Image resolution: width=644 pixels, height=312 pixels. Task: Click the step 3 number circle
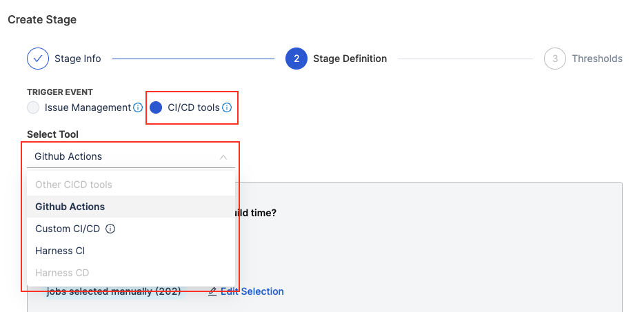[x=555, y=59]
